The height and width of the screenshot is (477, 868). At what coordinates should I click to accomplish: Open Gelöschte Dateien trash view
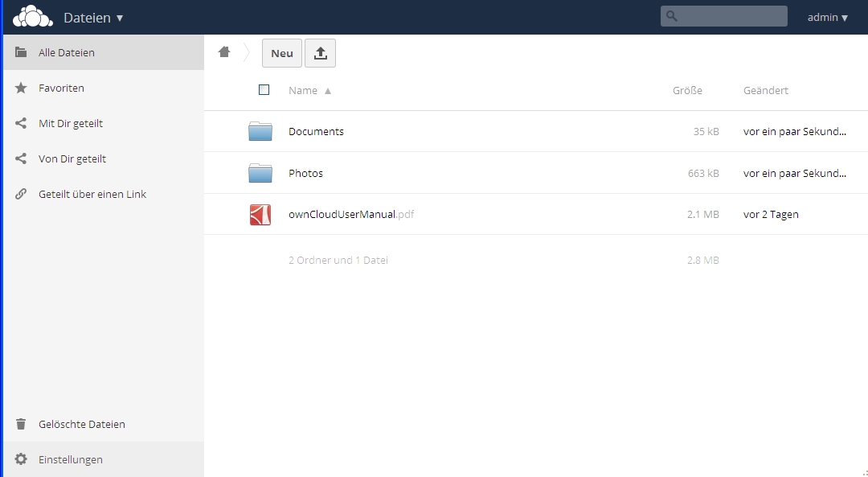(104, 424)
